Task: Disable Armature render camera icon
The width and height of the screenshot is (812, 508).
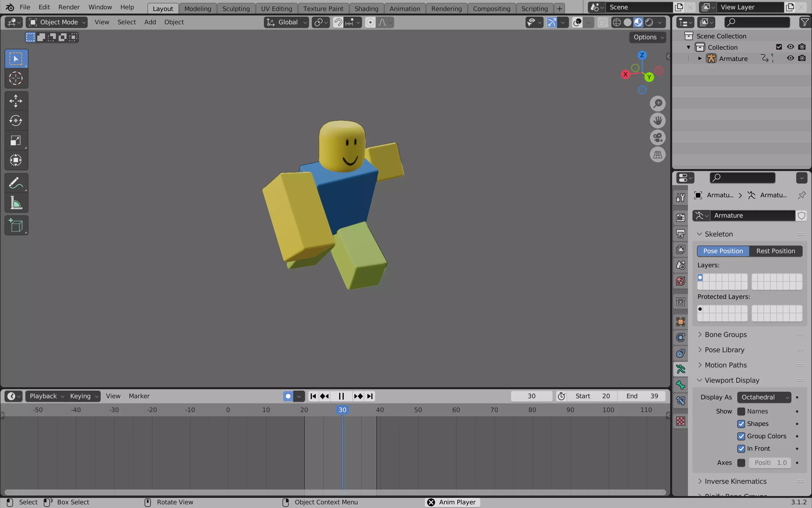Action: (x=802, y=58)
